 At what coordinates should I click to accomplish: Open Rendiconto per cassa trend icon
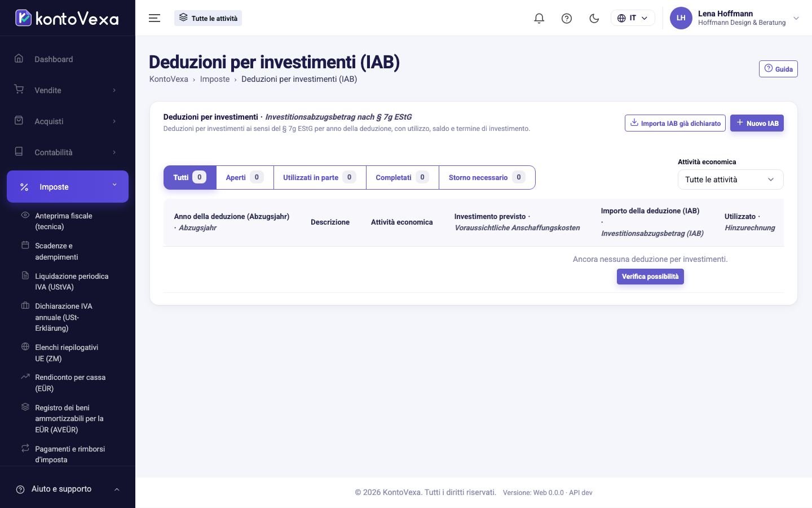tap(25, 376)
